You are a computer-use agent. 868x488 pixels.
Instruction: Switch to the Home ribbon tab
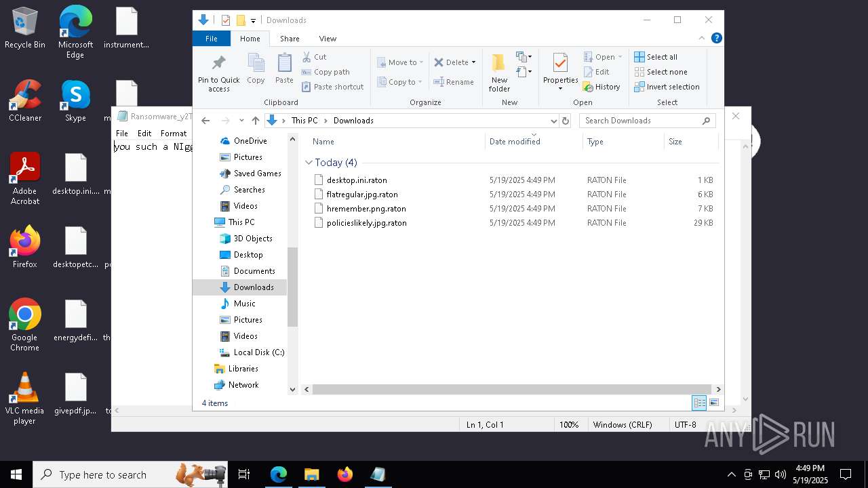pyautogui.click(x=250, y=39)
